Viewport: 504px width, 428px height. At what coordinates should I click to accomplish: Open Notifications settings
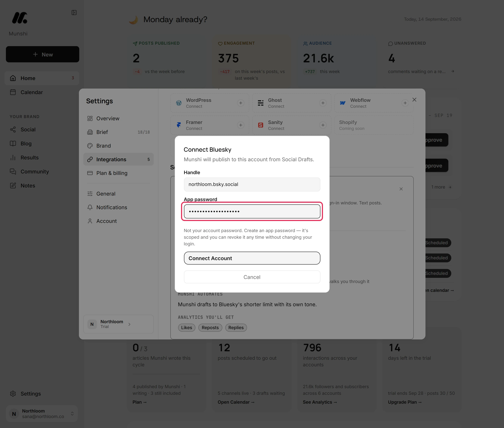[x=119, y=207]
